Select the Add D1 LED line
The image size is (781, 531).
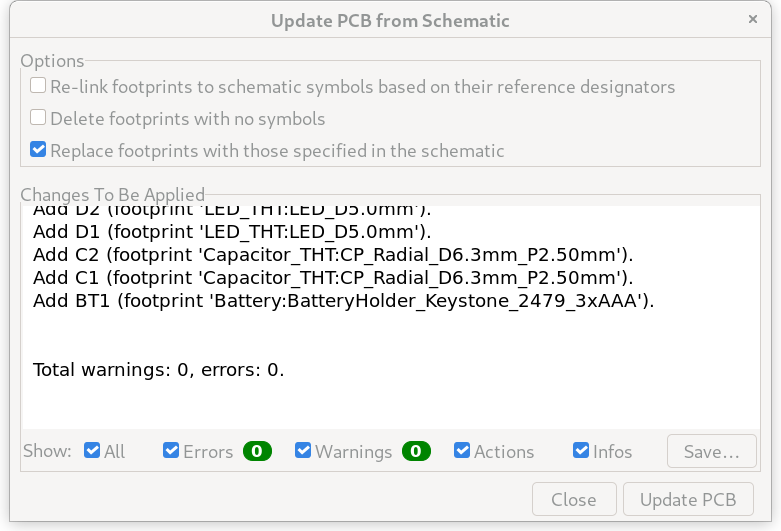click(x=232, y=232)
